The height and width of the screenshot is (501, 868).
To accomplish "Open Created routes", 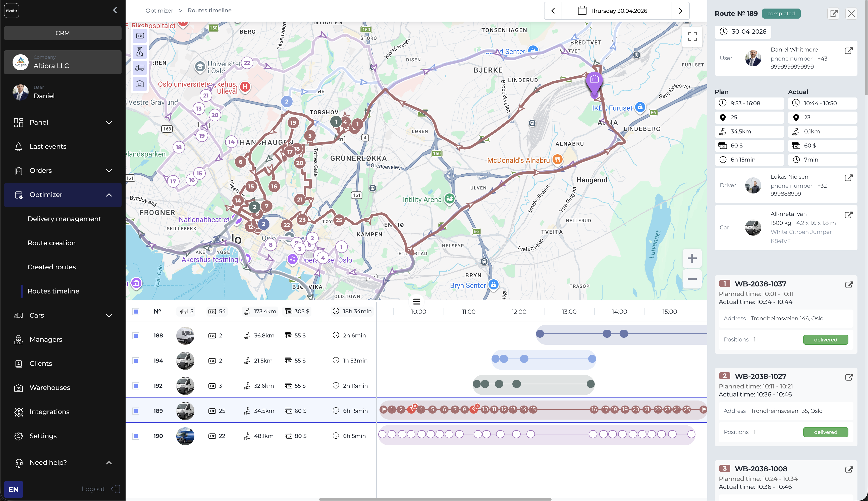I will coord(51,267).
